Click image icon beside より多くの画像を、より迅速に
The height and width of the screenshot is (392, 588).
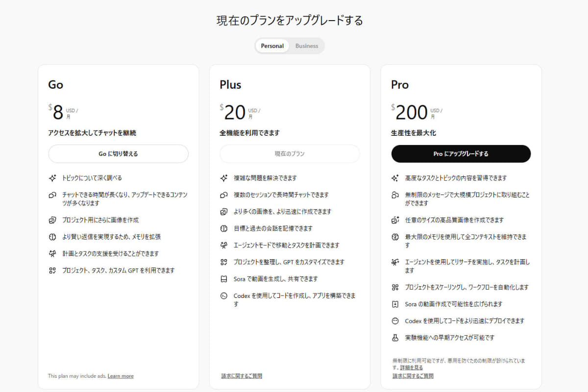coord(224,212)
